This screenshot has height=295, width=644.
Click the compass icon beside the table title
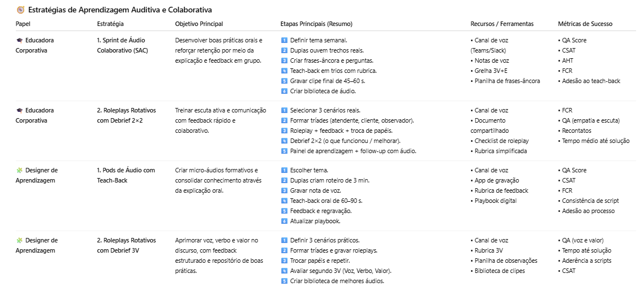pyautogui.click(x=20, y=10)
